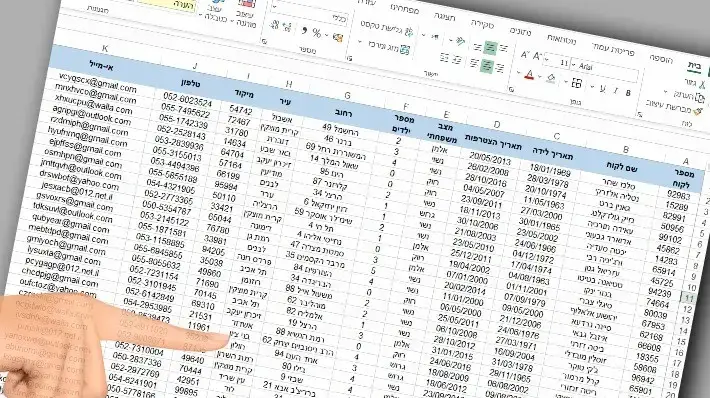This screenshot has width=710, height=398.
Task: Click the Borders icon
Action: pyautogui.click(x=576, y=83)
